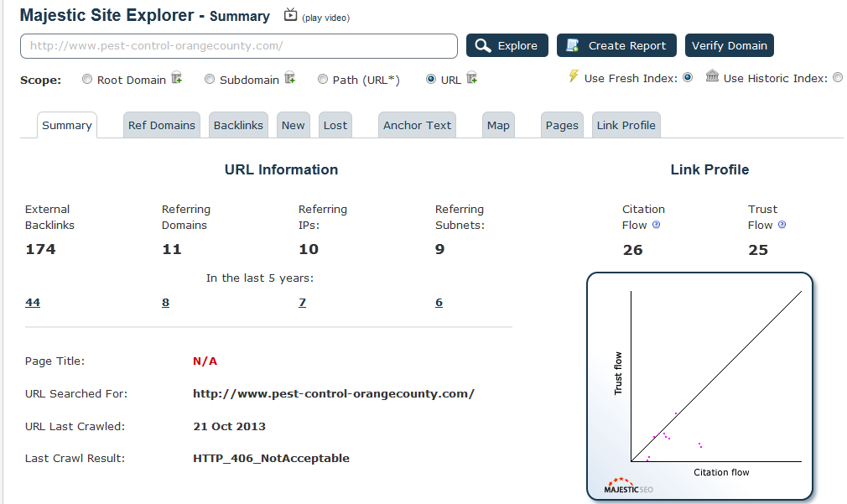This screenshot has height=504, width=847.
Task: Click the Referring Domains value 11
Action: tap(172, 249)
